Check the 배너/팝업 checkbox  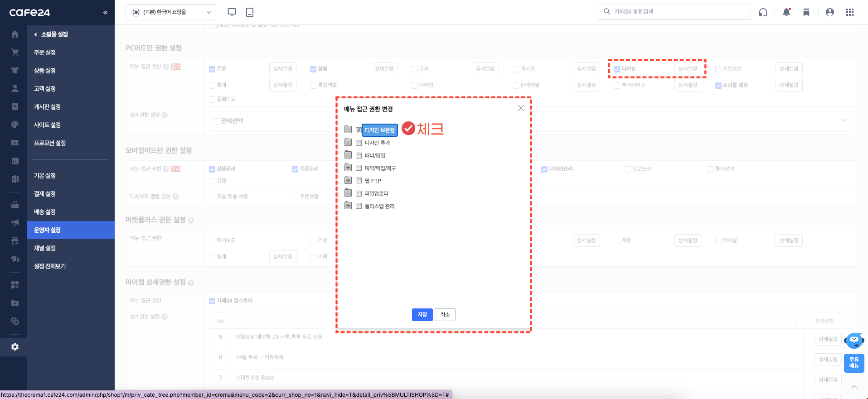(x=359, y=155)
